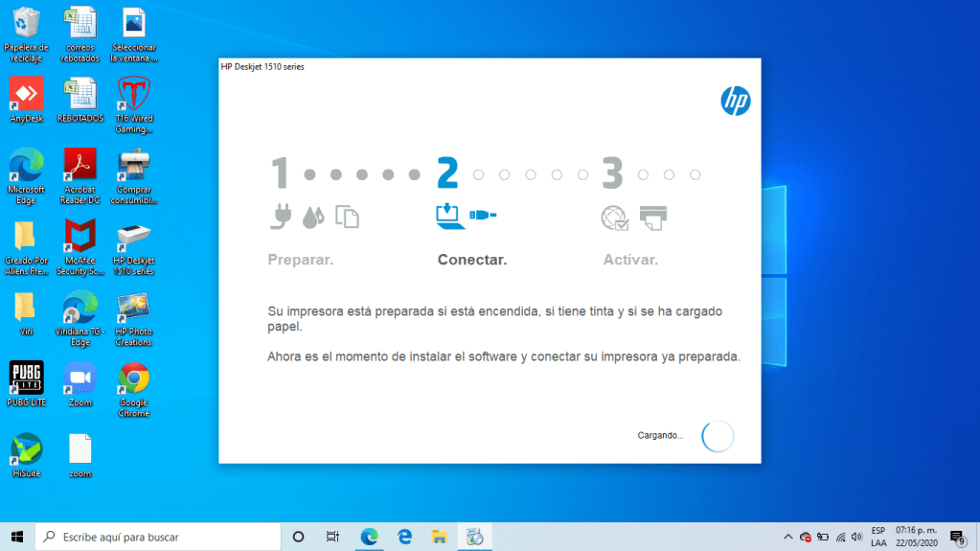Click the Activar. step label
Image resolution: width=980 pixels, height=551 pixels.
click(x=630, y=260)
